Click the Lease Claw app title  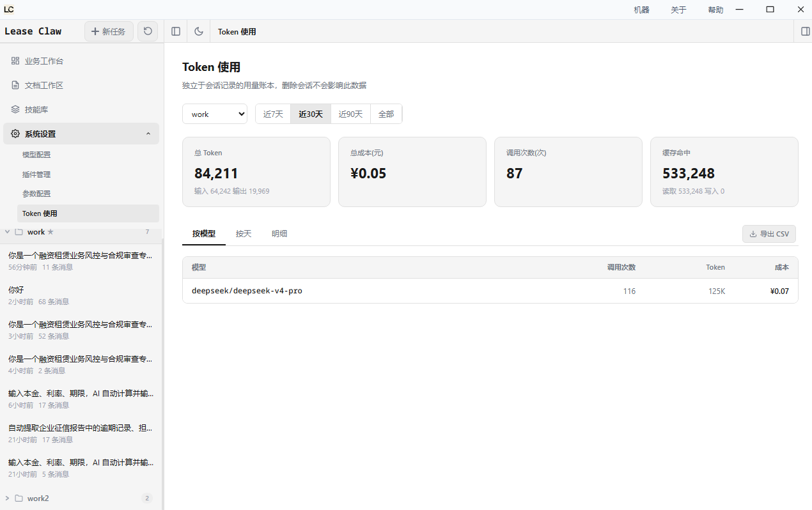point(33,31)
